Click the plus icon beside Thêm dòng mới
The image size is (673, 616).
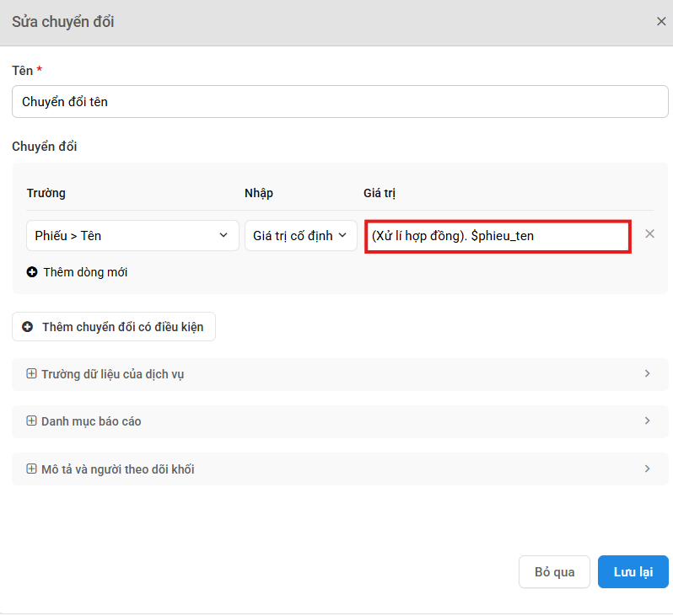click(x=32, y=272)
